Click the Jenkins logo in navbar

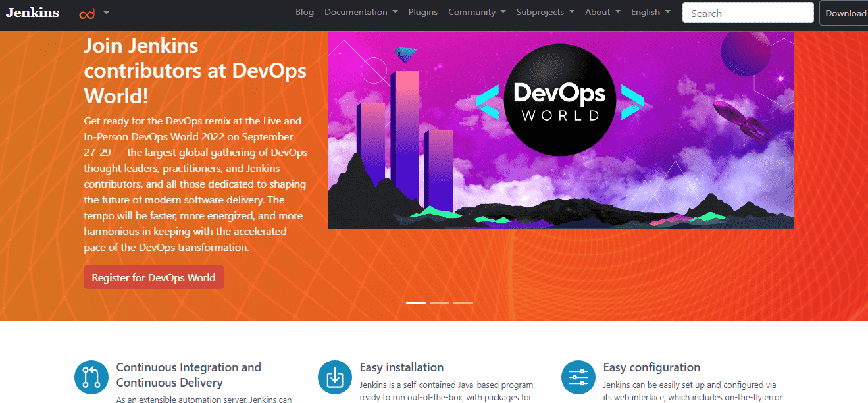click(32, 13)
